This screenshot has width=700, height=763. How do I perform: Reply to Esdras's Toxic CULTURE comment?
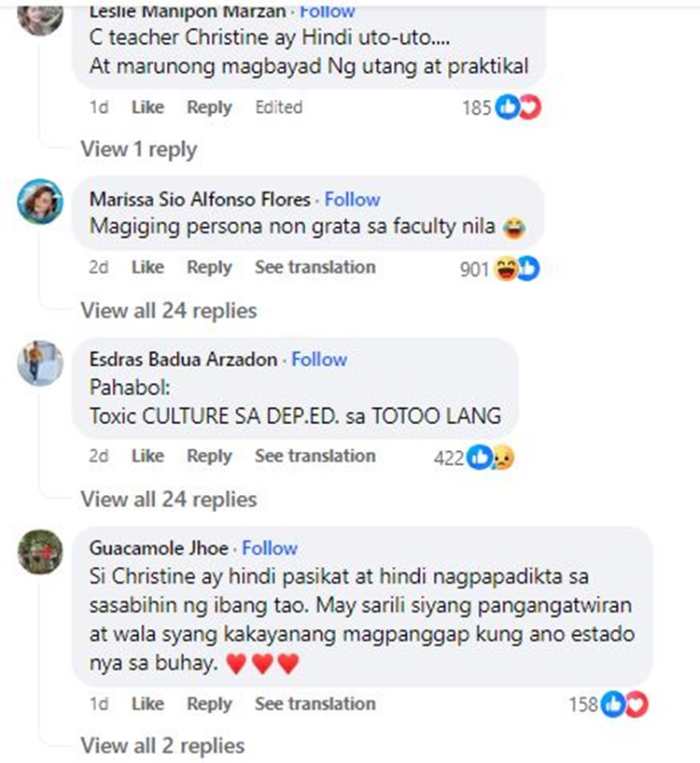tap(209, 456)
